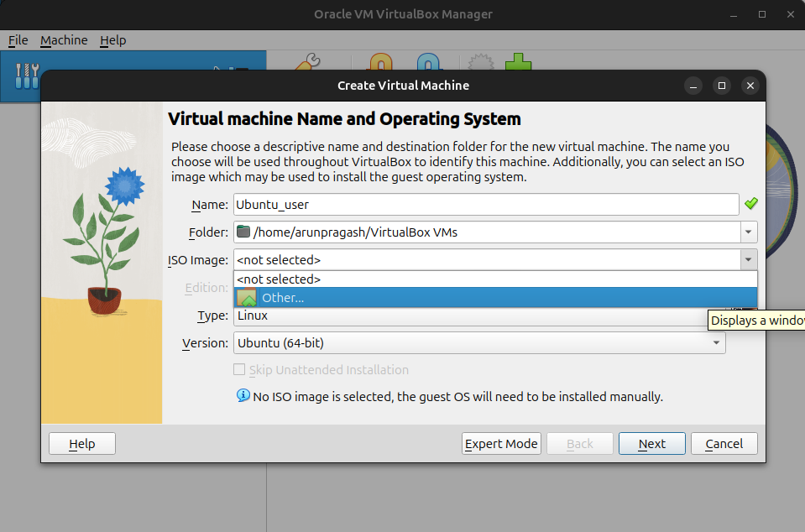Click the blue Export icon in Manager toolbar

tap(429, 63)
